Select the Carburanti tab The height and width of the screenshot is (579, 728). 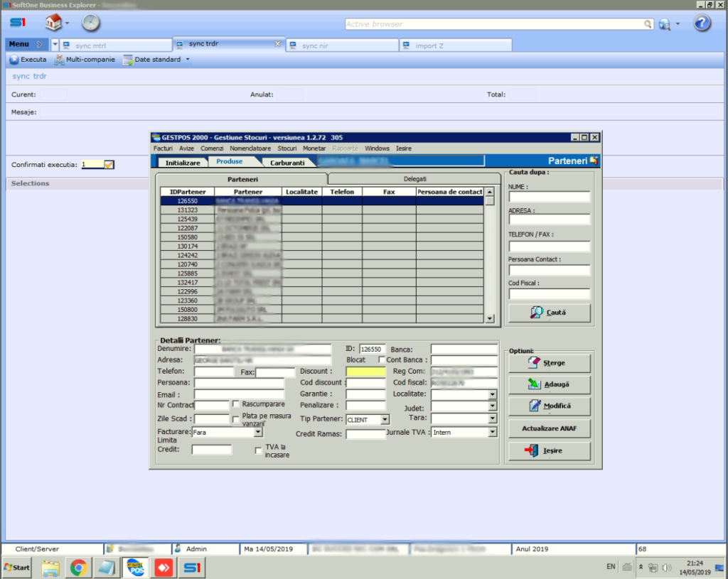[x=287, y=163]
